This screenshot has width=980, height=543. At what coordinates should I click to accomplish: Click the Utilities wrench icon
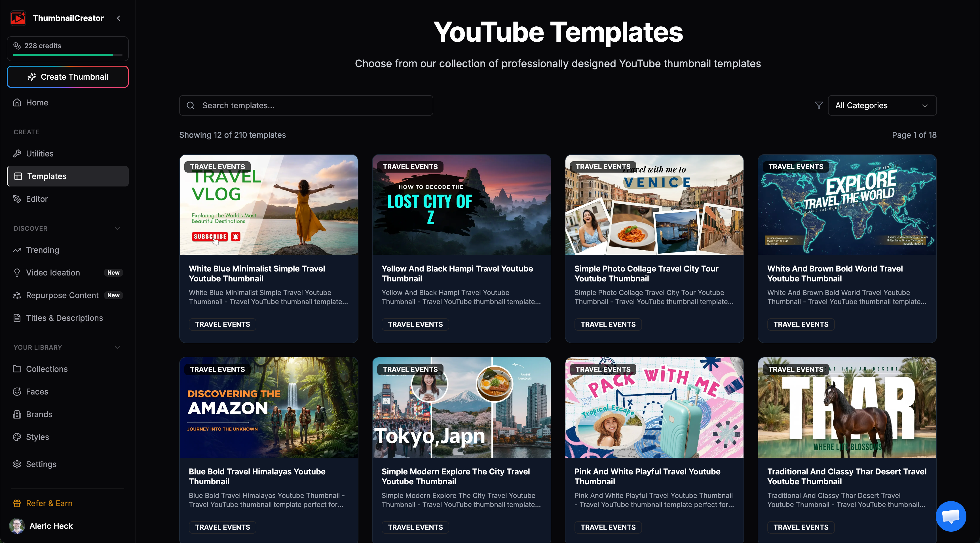pyautogui.click(x=17, y=153)
